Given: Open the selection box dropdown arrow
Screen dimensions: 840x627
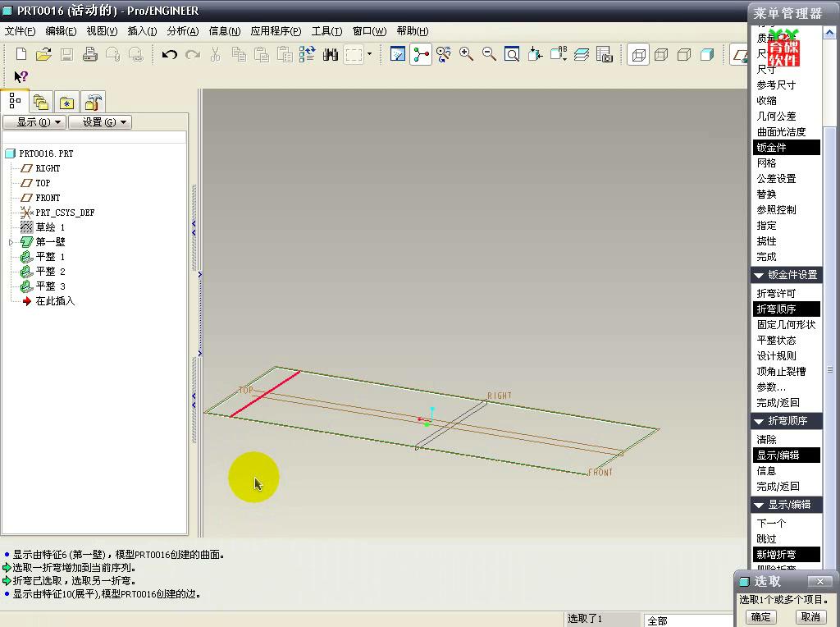Looking at the screenshot, I should [369, 54].
